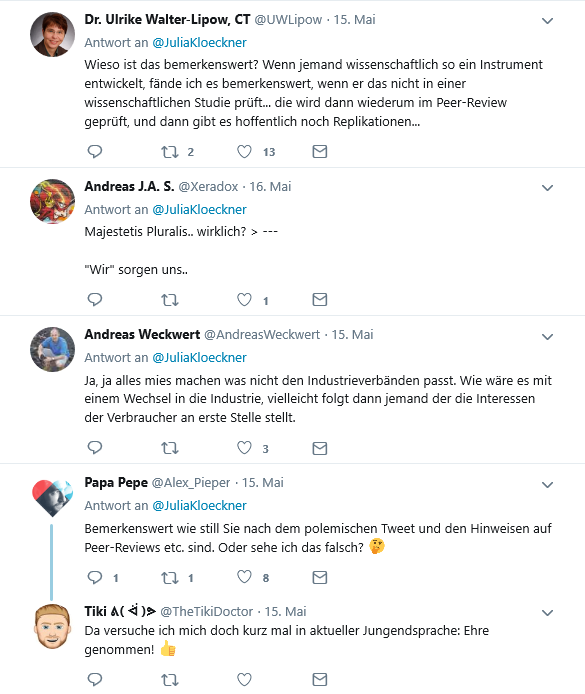585x694 pixels.
Task: Open Andreas Weckwert's profile name link
Action: click(x=142, y=334)
